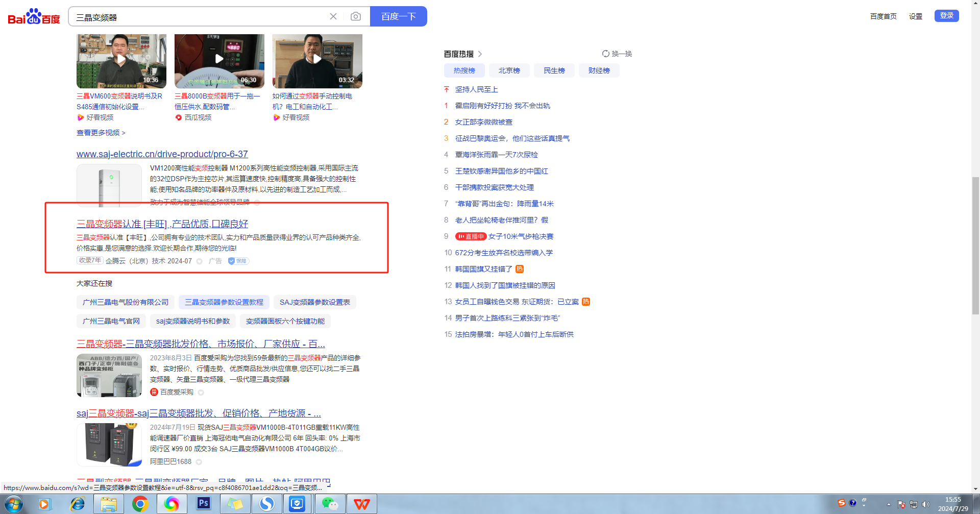Show hidden tray icons arrow
This screenshot has height=514, width=980.
pyautogui.click(x=889, y=504)
